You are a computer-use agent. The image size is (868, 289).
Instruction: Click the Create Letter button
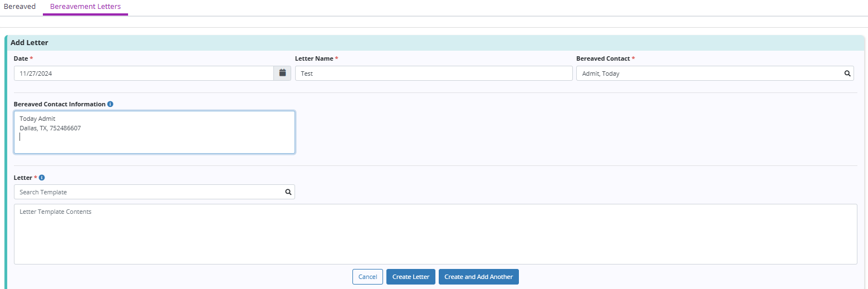pos(410,277)
